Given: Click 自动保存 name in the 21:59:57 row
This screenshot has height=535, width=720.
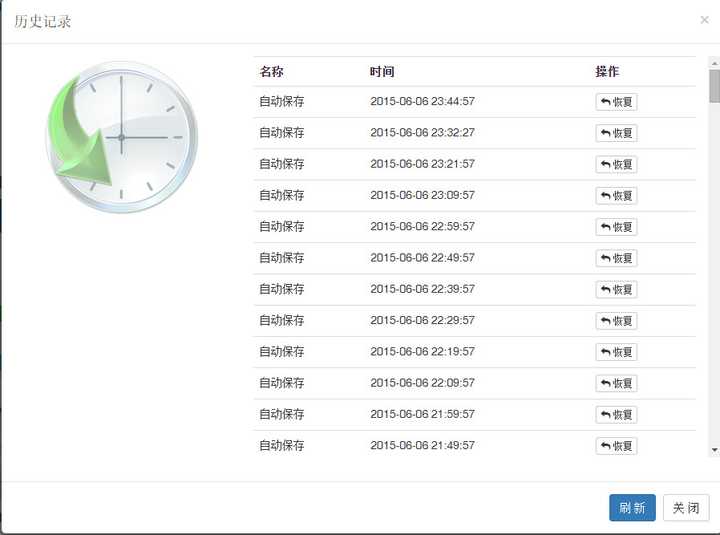Looking at the screenshot, I should click(x=281, y=413).
